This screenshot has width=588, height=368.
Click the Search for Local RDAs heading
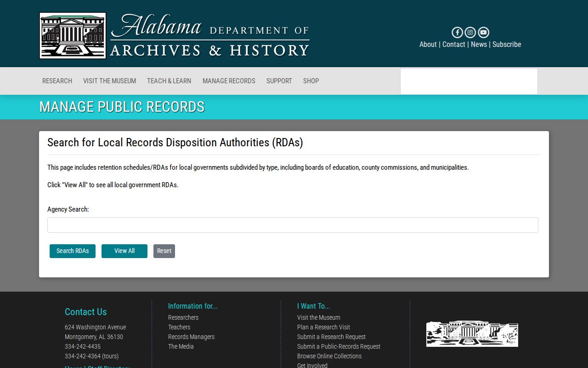[x=175, y=143]
